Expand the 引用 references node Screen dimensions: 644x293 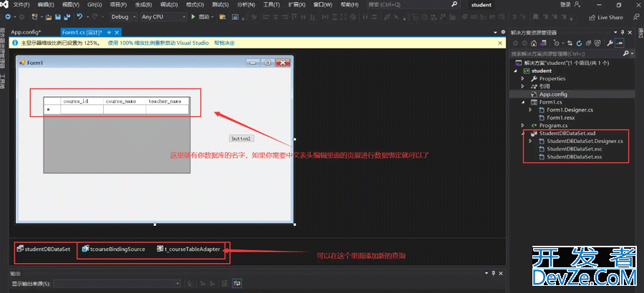pyautogui.click(x=522, y=86)
